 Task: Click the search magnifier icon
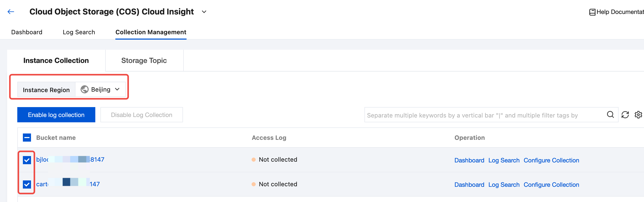pos(610,115)
